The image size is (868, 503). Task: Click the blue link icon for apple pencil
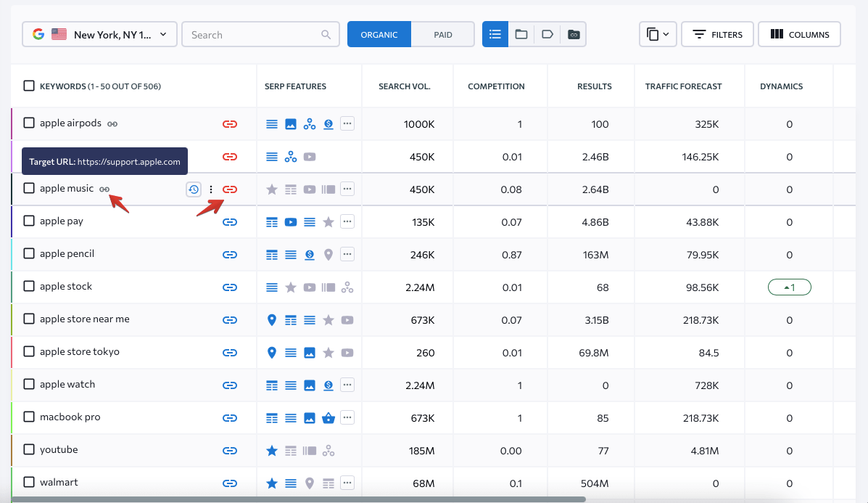(x=230, y=255)
